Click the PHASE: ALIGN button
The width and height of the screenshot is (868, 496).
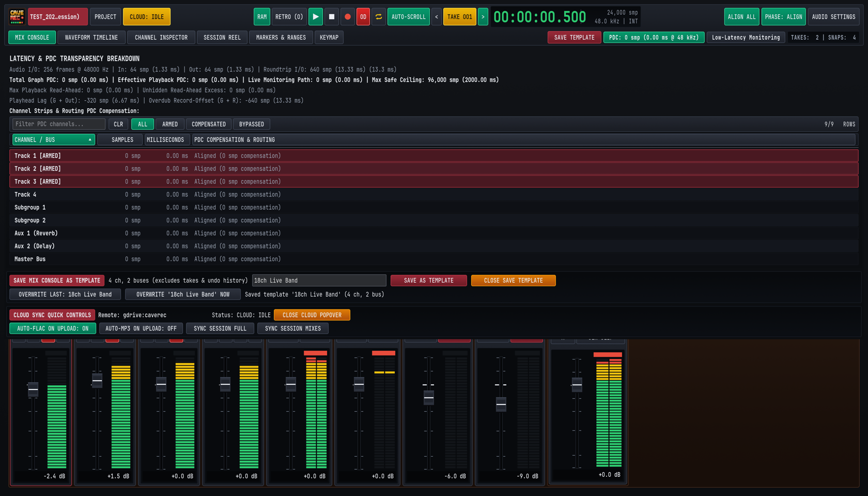tap(784, 17)
